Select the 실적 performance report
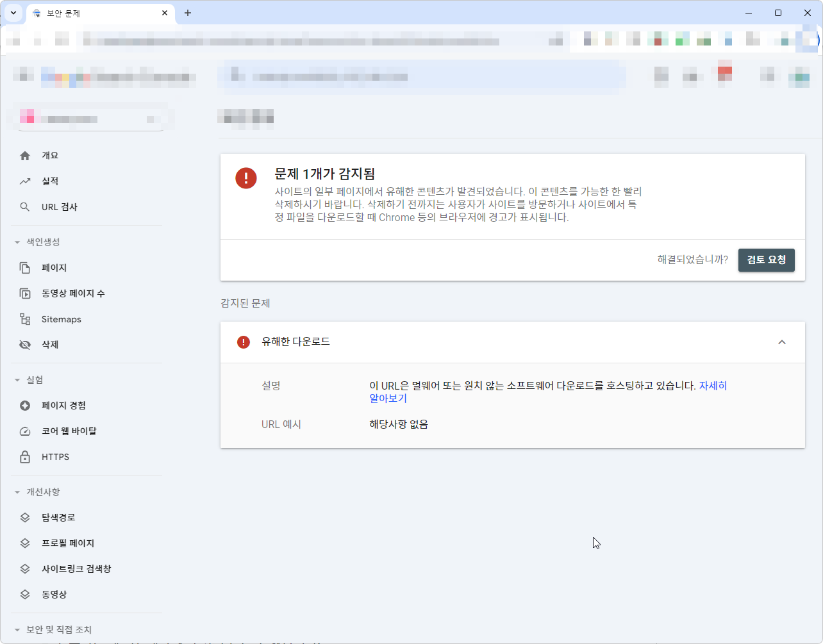823x644 pixels. click(x=48, y=181)
